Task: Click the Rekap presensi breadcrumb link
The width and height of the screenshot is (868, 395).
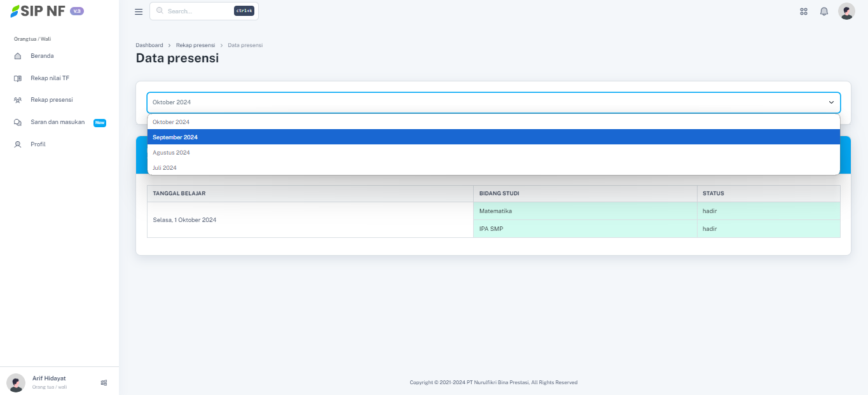Action: point(195,45)
